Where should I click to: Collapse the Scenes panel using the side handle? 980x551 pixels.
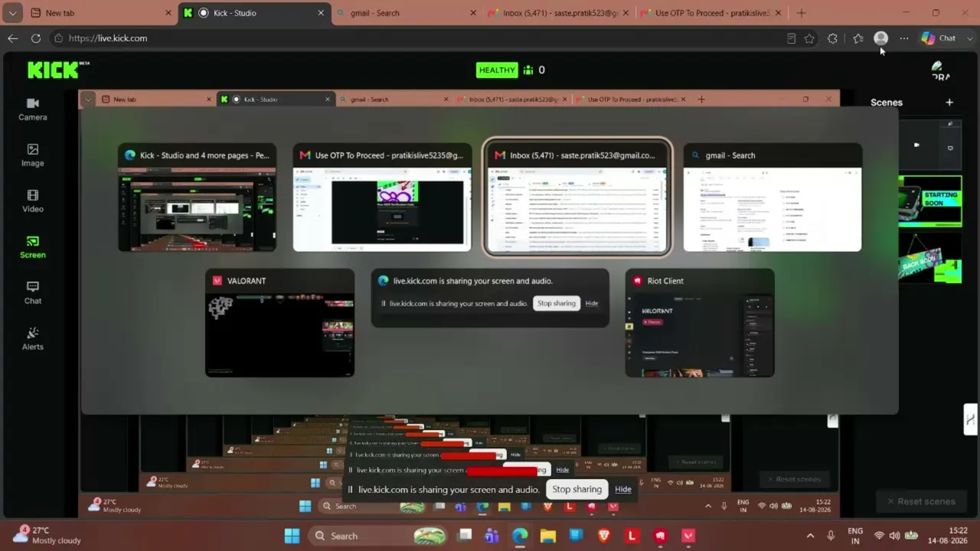(x=970, y=419)
